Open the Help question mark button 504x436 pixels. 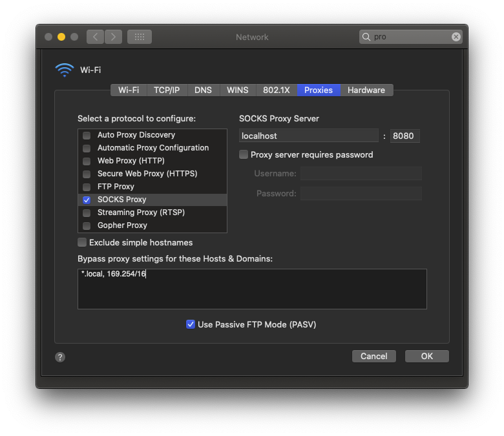pos(60,357)
